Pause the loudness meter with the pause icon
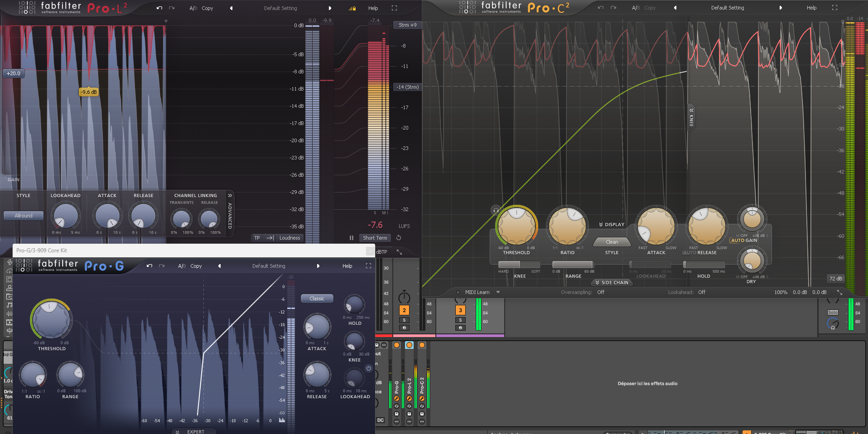The height and width of the screenshot is (434, 868). [352, 237]
